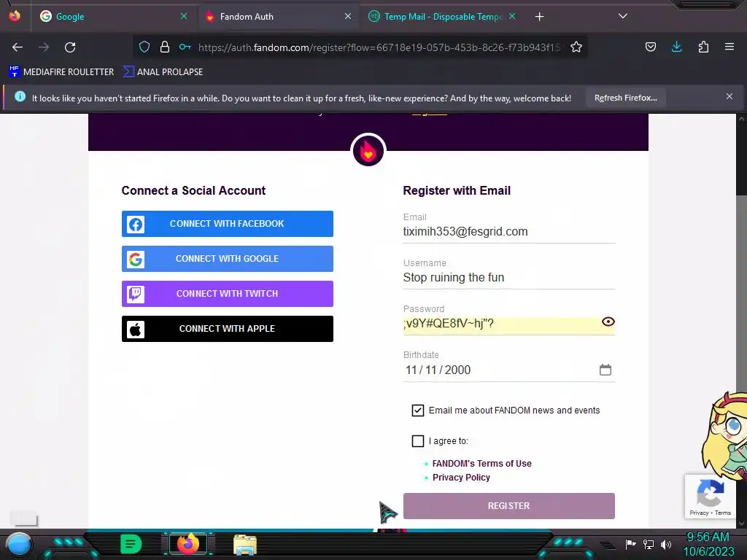The width and height of the screenshot is (747, 560).
Task: Open a new browser tab
Action: (539, 17)
